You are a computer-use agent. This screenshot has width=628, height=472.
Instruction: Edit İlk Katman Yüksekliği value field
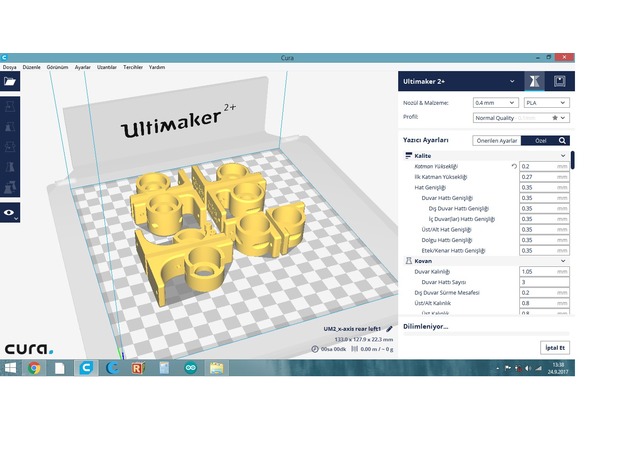pyautogui.click(x=544, y=177)
